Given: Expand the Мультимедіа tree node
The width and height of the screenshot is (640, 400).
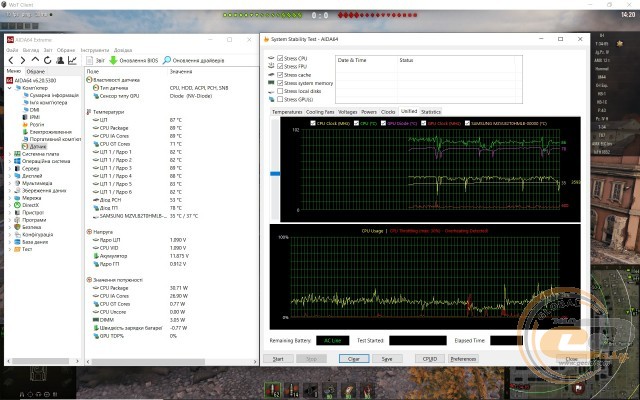Looking at the screenshot, I should point(10,183).
